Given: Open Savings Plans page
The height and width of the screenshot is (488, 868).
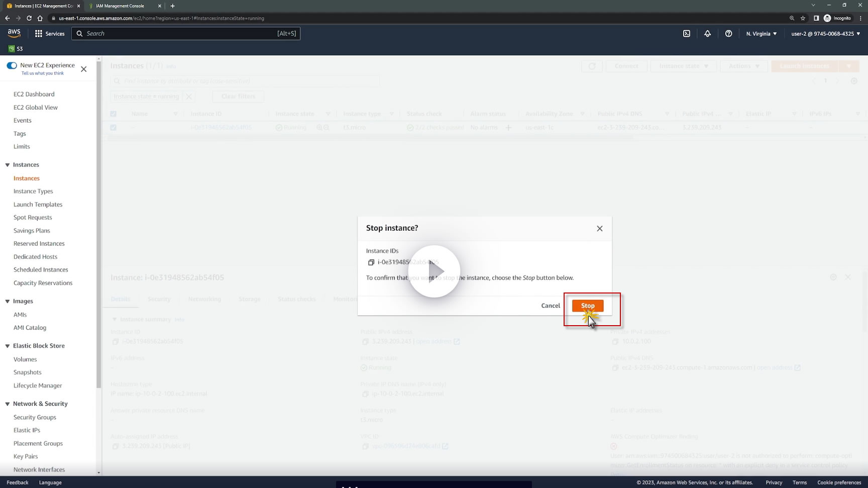Looking at the screenshot, I should pyautogui.click(x=32, y=231).
